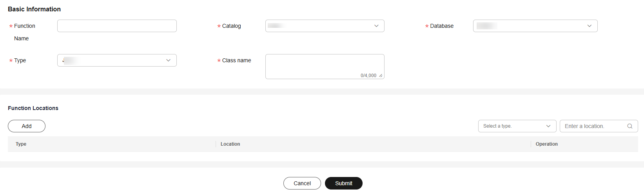Click the Catalog dropdown chevron arrow
Viewport: 644px width, 195px height.
[376, 26]
